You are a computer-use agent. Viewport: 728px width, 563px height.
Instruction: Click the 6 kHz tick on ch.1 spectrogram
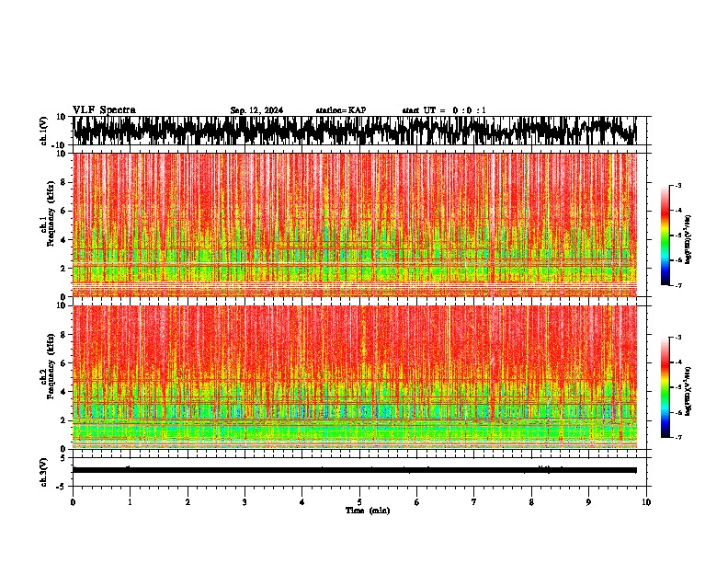[x=63, y=211]
